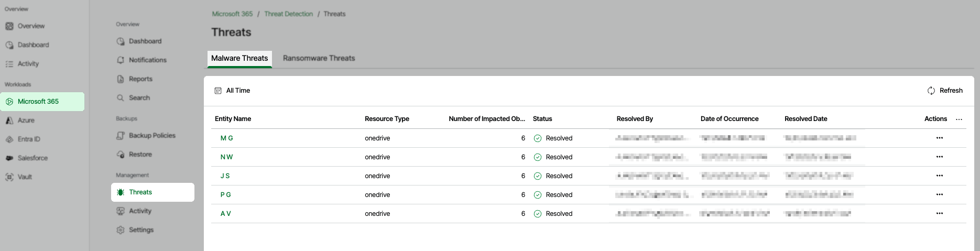Image resolution: width=980 pixels, height=251 pixels.
Task: Sort by the Resolved Date column header
Action: tap(805, 119)
